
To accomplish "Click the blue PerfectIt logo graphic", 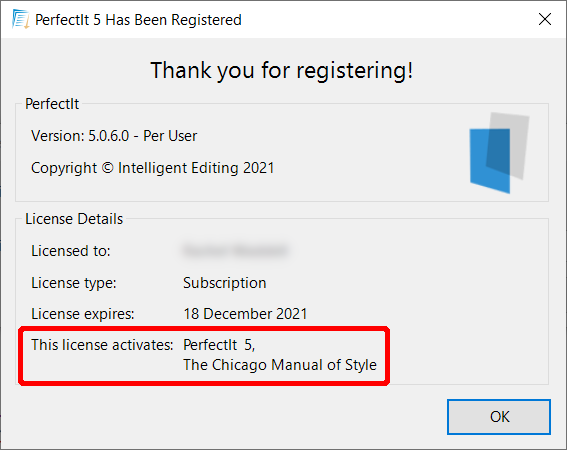I will coord(499,153).
